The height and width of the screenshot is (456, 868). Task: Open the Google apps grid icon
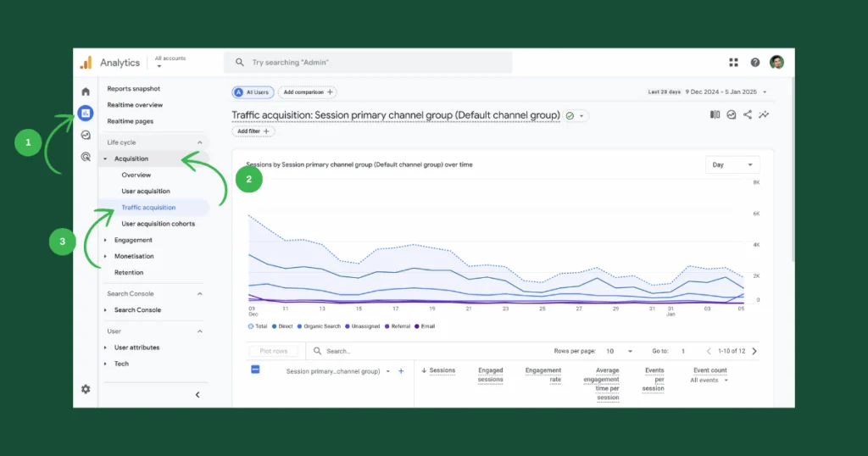733,63
